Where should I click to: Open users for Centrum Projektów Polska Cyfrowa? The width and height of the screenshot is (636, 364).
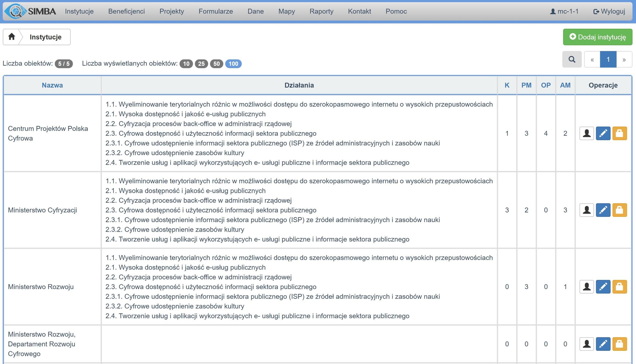[x=586, y=133]
